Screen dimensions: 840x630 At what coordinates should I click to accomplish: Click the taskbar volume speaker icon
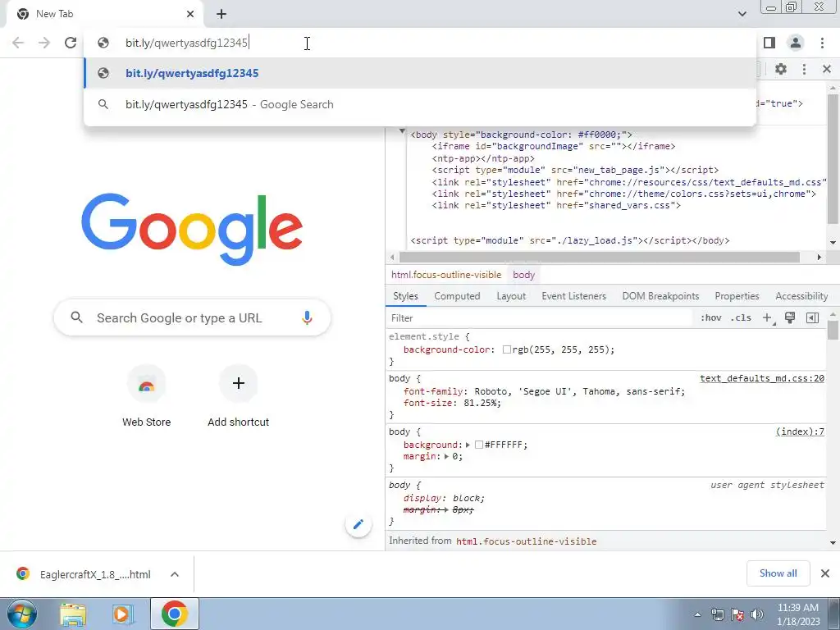pos(757,614)
